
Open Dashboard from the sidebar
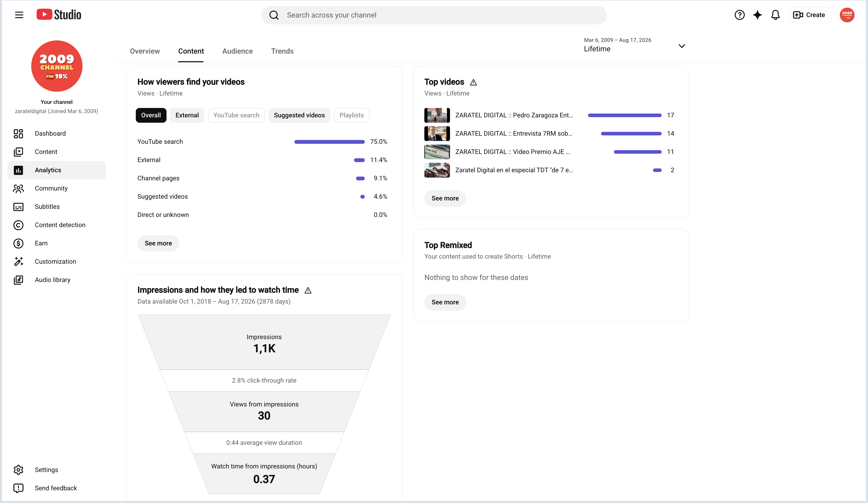point(57,133)
